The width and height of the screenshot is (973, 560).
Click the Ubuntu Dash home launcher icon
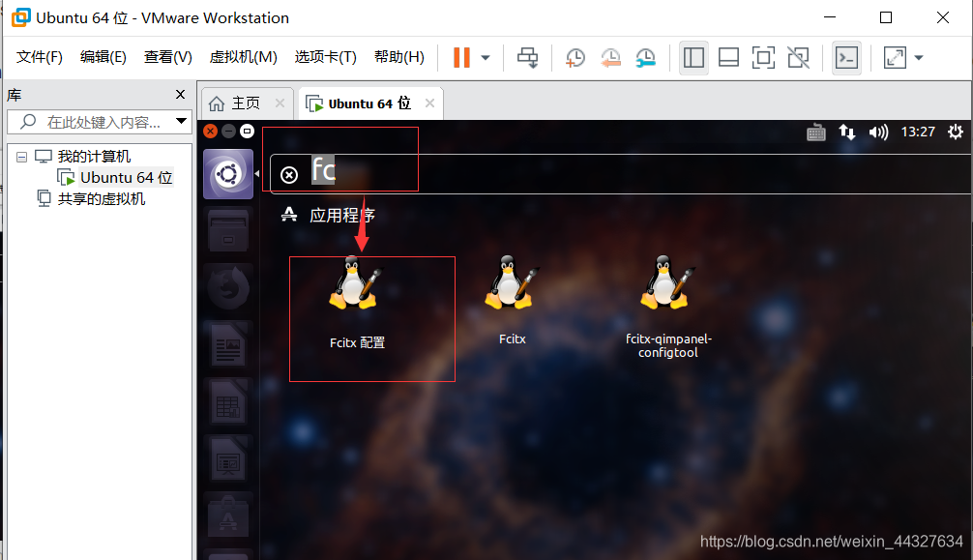point(228,174)
